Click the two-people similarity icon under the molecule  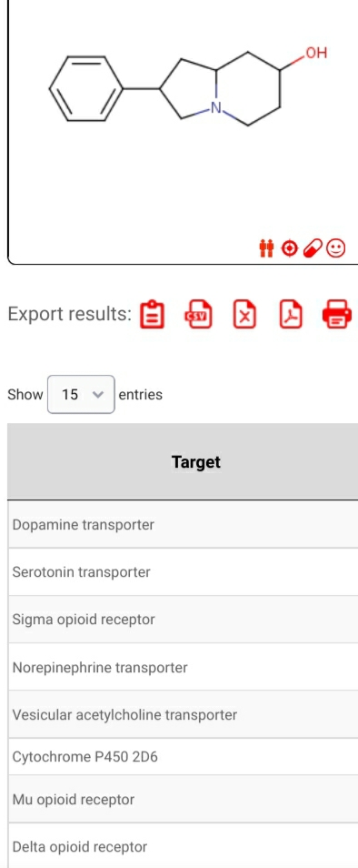(266, 248)
